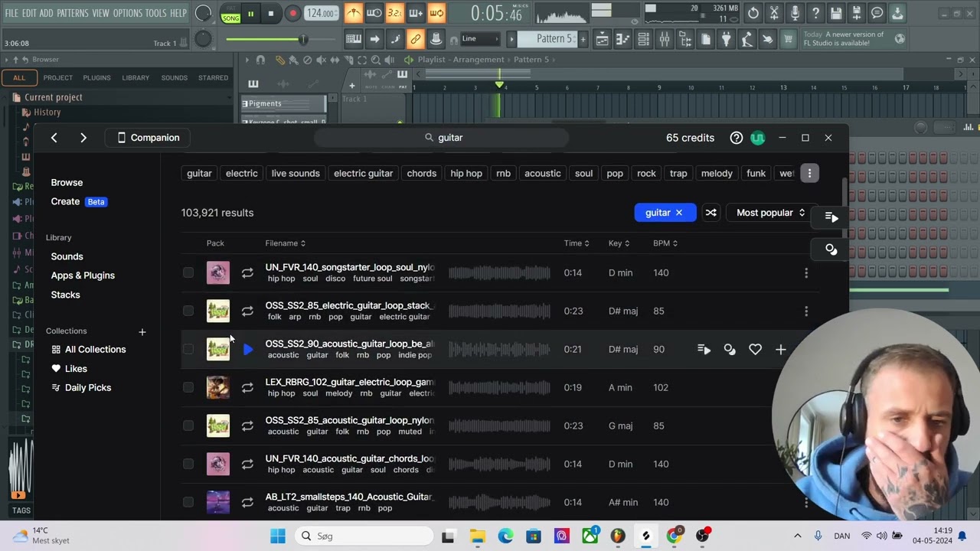
Task: Pause playback in FL Studio transport
Action: 250,13
